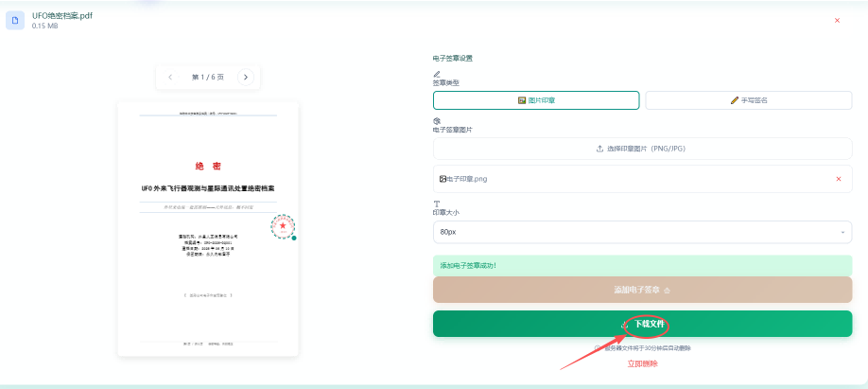
Task: Click the green resize handle of the stamp
Action: click(x=294, y=239)
